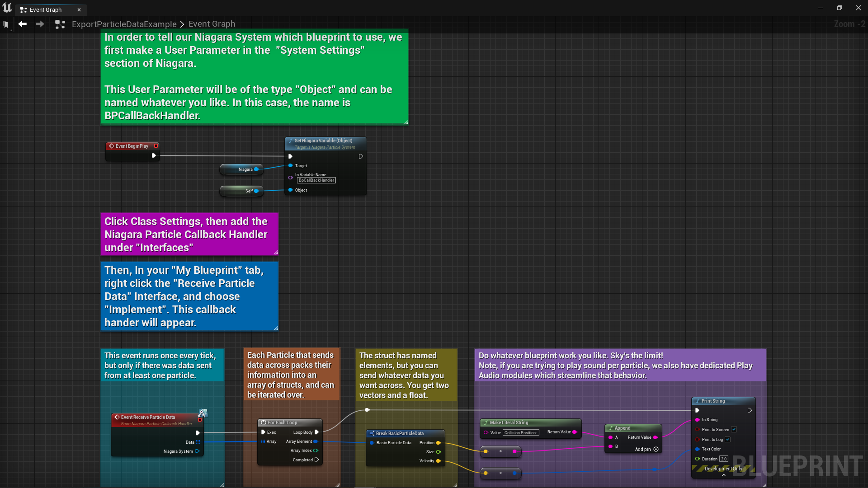Screen dimensions: 868x488
Task: Click the Array Element output pin
Action: pyautogui.click(x=316, y=441)
